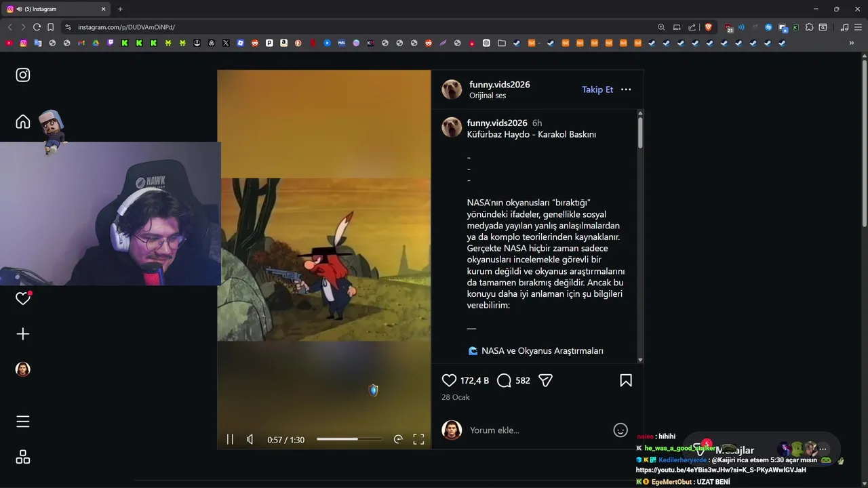This screenshot has width=868, height=488.
Task: Open site settings icon in the address bar
Action: [x=68, y=27]
